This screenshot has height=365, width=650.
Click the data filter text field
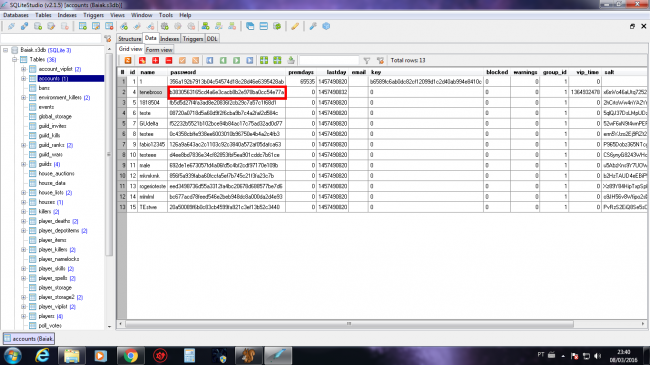[329, 61]
